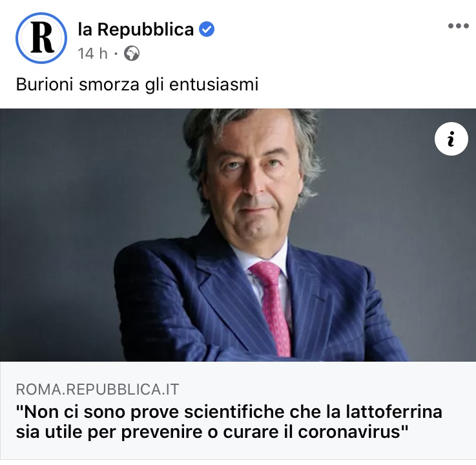Click the blue verified checkmark badge

pyautogui.click(x=207, y=29)
